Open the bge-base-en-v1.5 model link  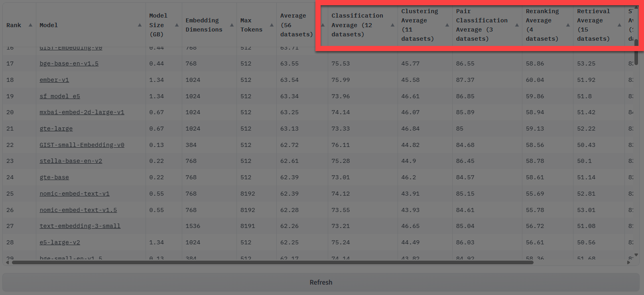tap(69, 63)
